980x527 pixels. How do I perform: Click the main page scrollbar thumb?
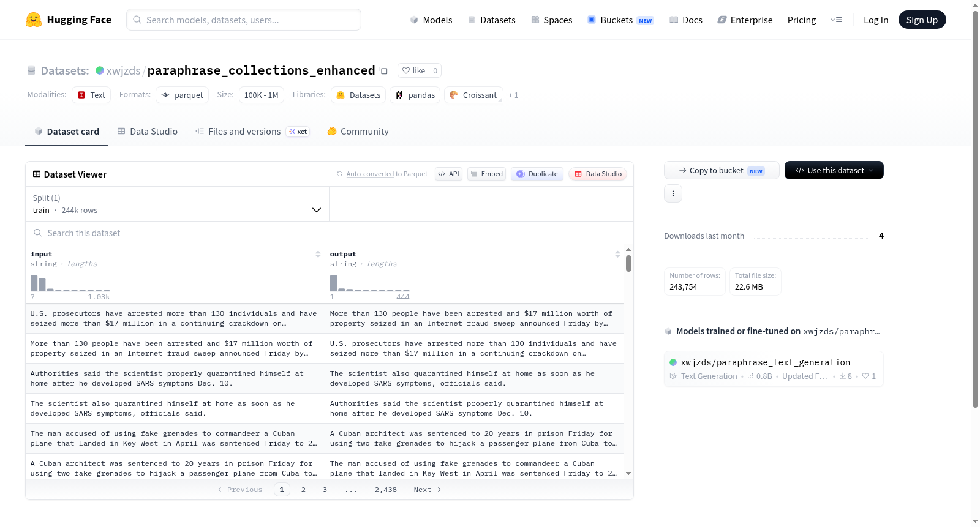[975, 209]
